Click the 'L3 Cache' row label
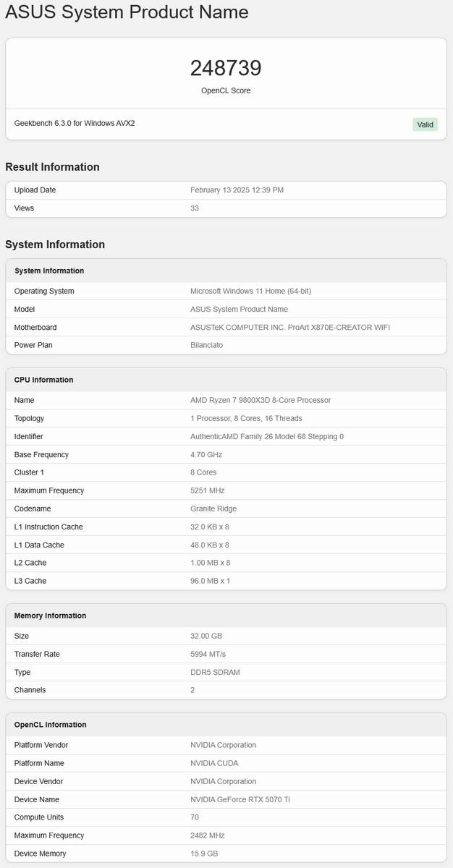 pos(30,581)
